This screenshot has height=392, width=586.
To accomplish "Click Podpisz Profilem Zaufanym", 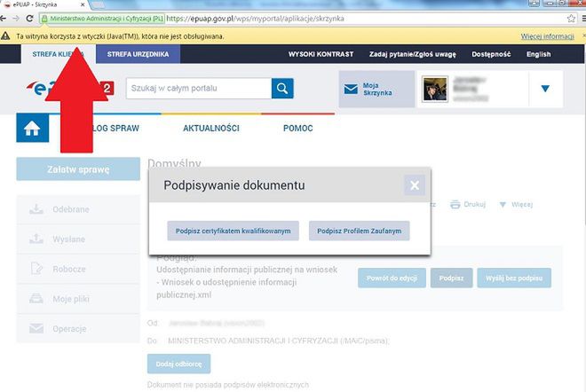I will point(360,231).
